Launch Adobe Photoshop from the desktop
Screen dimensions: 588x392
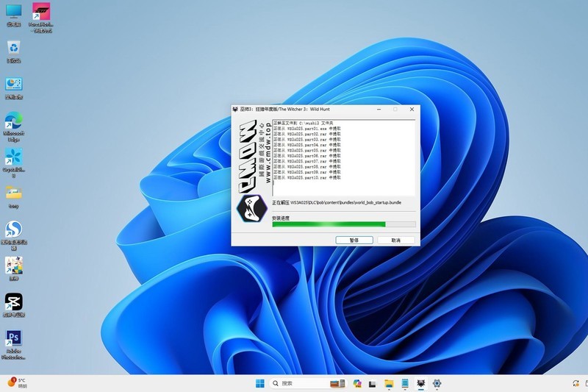pyautogui.click(x=13, y=344)
